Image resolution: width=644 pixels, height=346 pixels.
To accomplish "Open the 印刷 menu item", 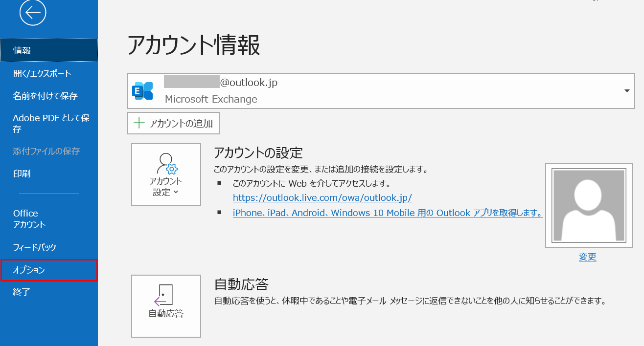I will coord(22,173).
